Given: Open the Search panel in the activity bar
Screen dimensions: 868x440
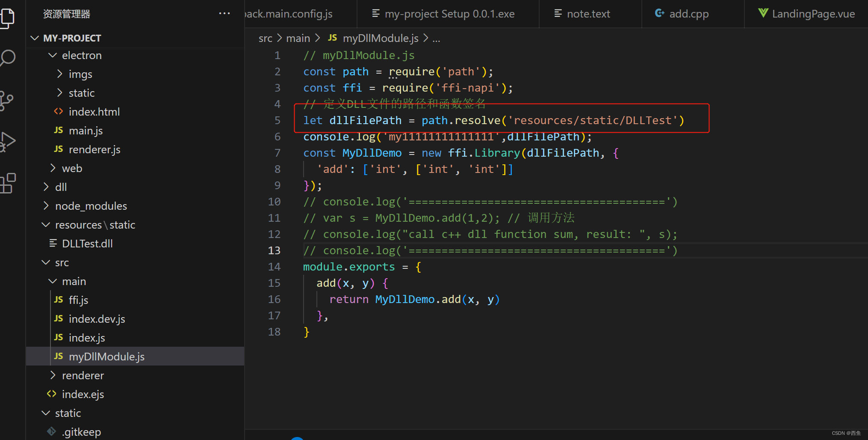Looking at the screenshot, I should pos(9,57).
